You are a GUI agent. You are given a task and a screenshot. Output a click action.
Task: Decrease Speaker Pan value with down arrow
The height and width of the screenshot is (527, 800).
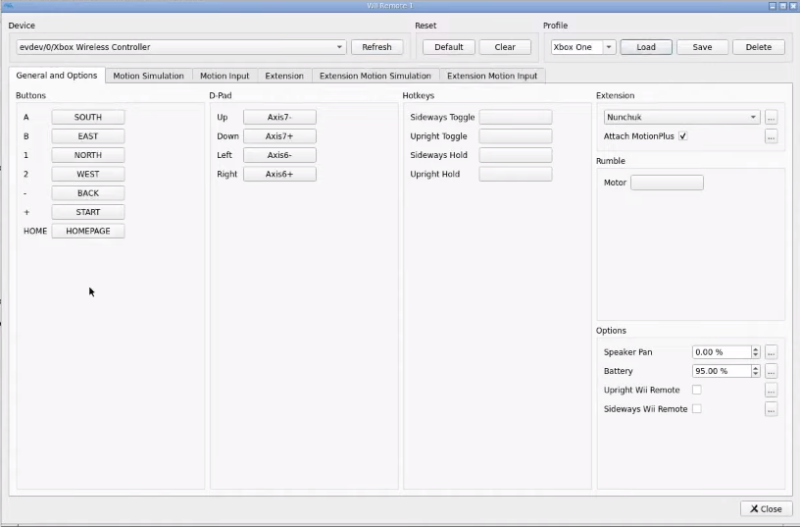[x=756, y=355]
